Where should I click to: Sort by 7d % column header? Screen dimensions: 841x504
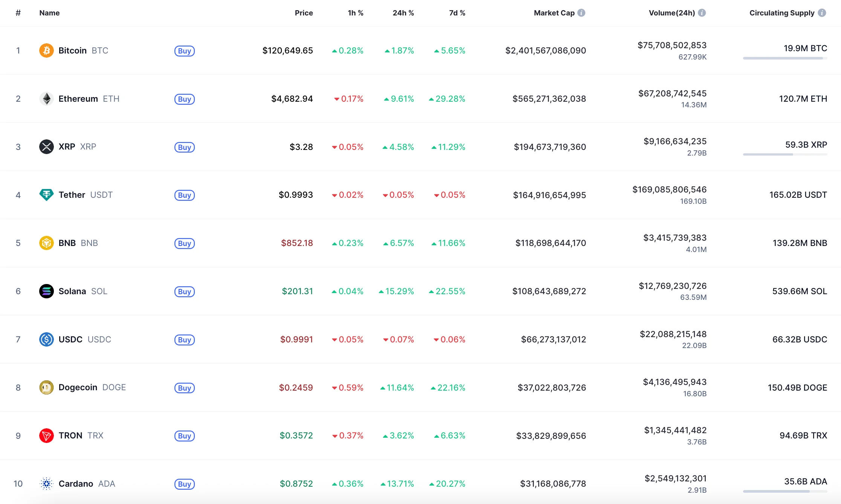point(457,13)
